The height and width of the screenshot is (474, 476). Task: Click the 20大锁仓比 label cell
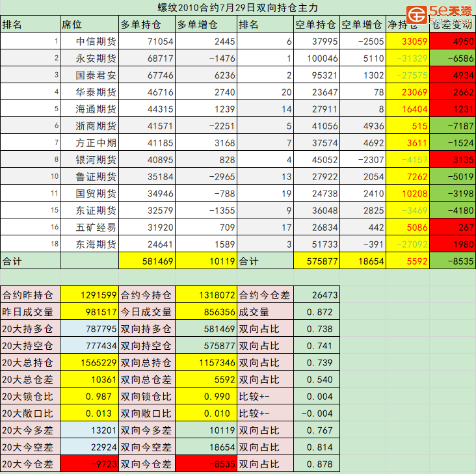[x=30, y=397]
